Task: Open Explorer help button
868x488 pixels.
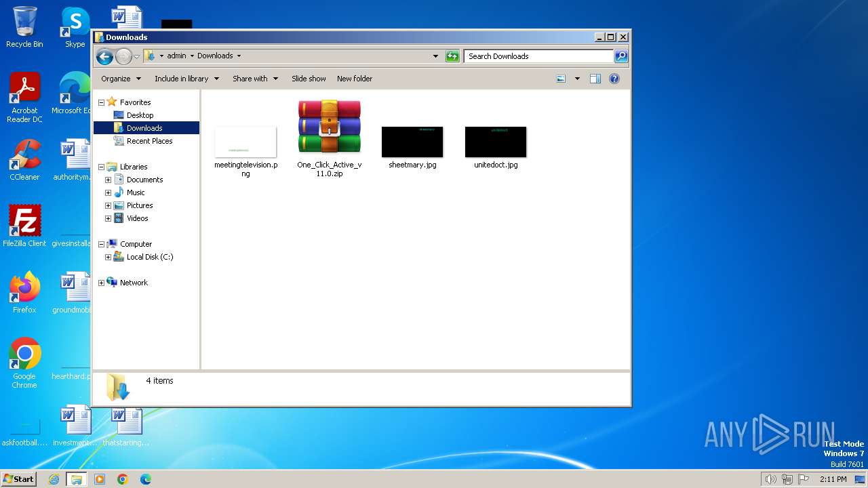Action: (614, 79)
